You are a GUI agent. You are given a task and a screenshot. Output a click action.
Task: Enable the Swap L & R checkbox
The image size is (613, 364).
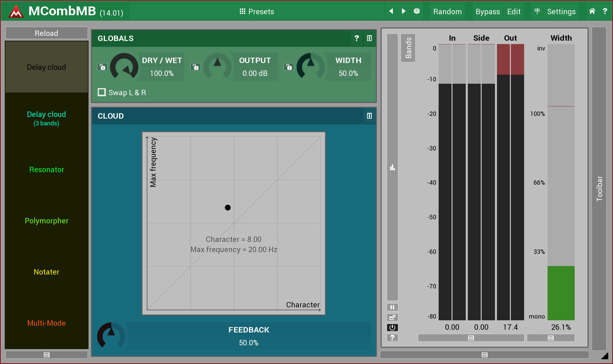[x=102, y=92]
